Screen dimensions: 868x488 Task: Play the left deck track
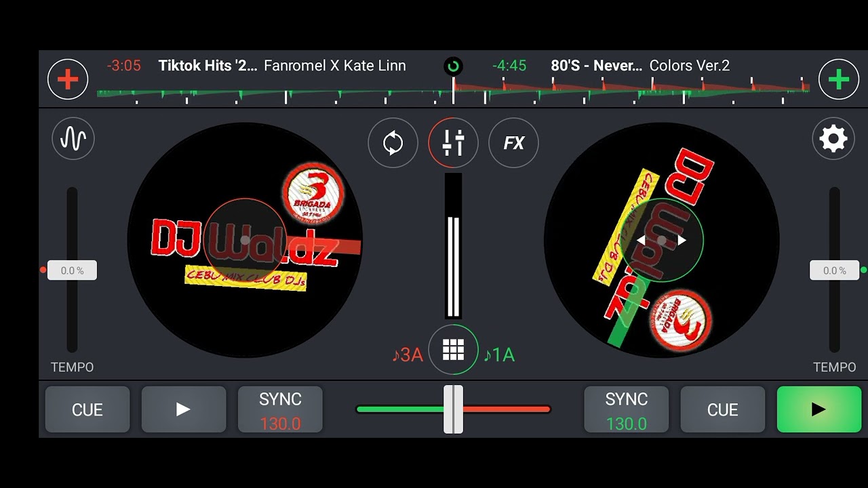184,409
